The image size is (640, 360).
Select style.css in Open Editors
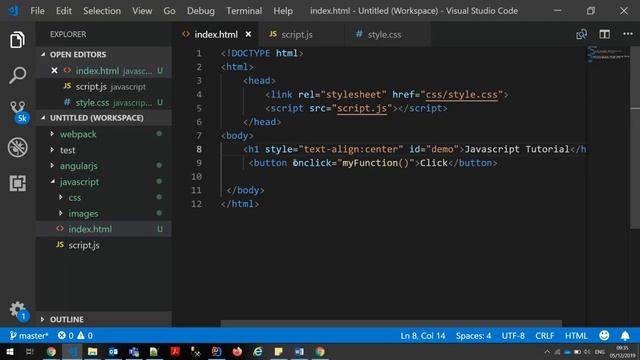point(104,102)
